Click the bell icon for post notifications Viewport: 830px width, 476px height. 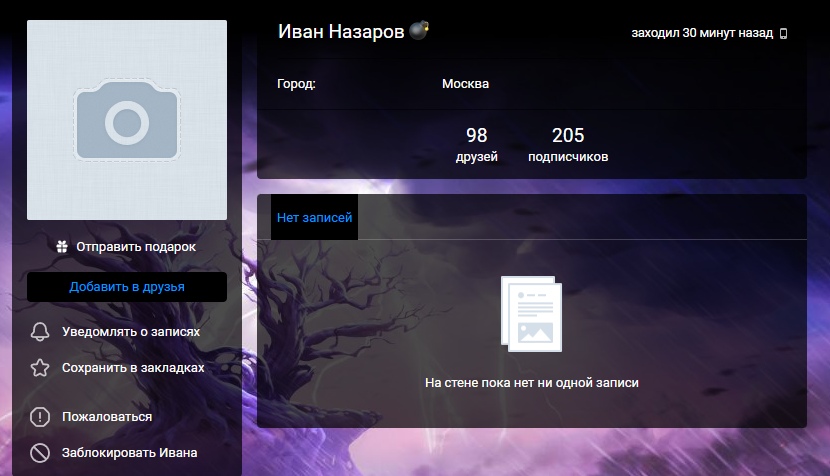[40, 331]
